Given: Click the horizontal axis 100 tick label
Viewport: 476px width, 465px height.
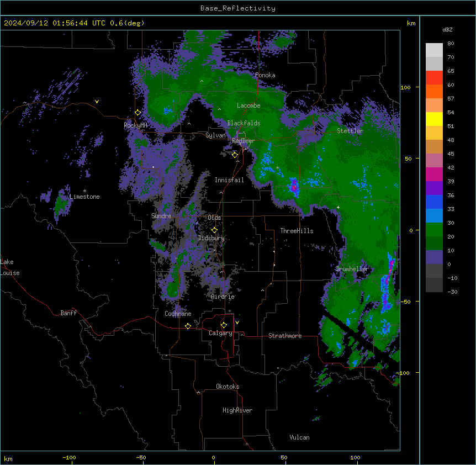Looking at the screenshot, I should click(x=355, y=457).
